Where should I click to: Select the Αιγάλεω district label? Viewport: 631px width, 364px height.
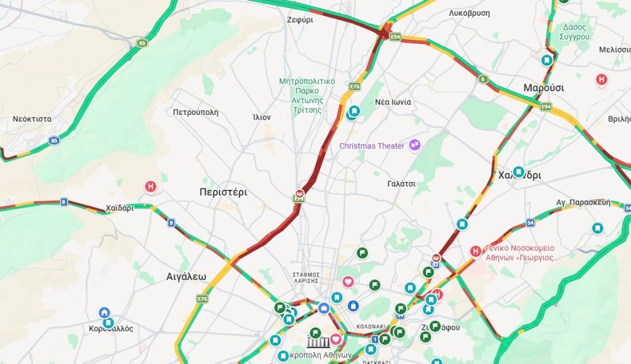pyautogui.click(x=186, y=277)
